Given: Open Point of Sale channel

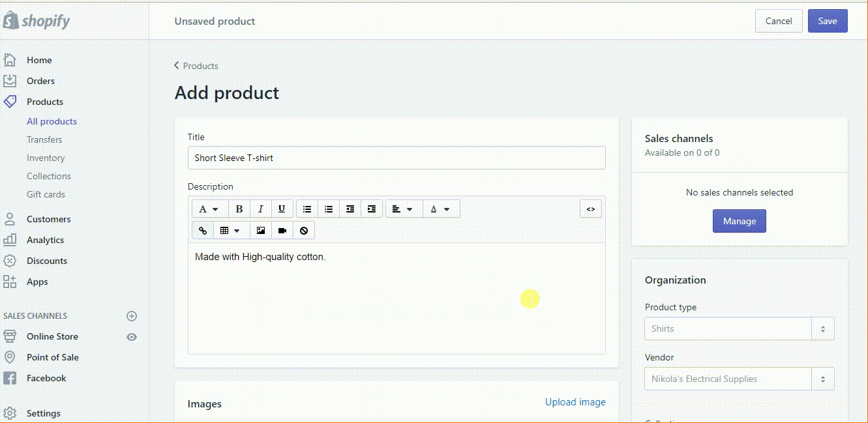Looking at the screenshot, I should (53, 357).
